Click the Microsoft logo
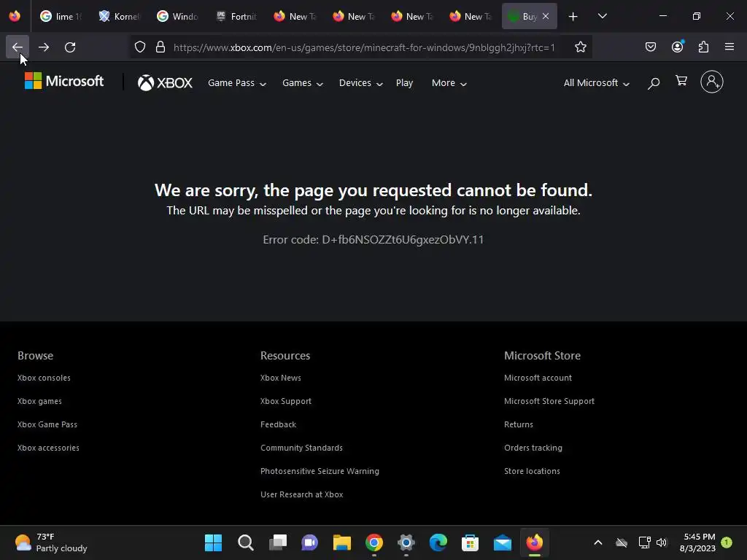The image size is (747, 560). 64,81
